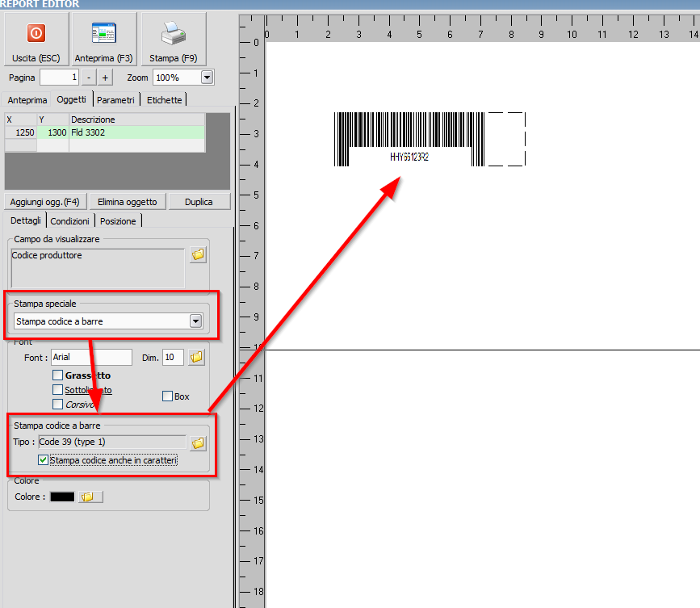The image size is (700, 608).
Task: Switch to the Anteprima tab
Action: pos(27,100)
